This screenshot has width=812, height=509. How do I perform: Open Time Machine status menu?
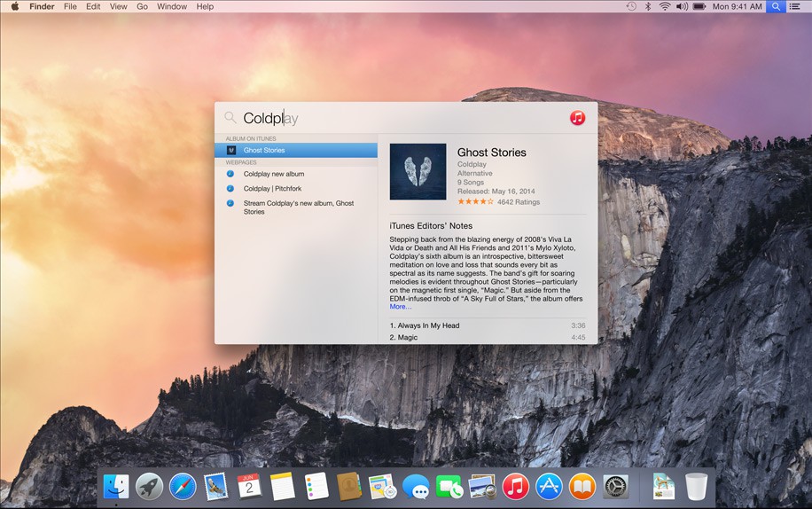pyautogui.click(x=631, y=6)
